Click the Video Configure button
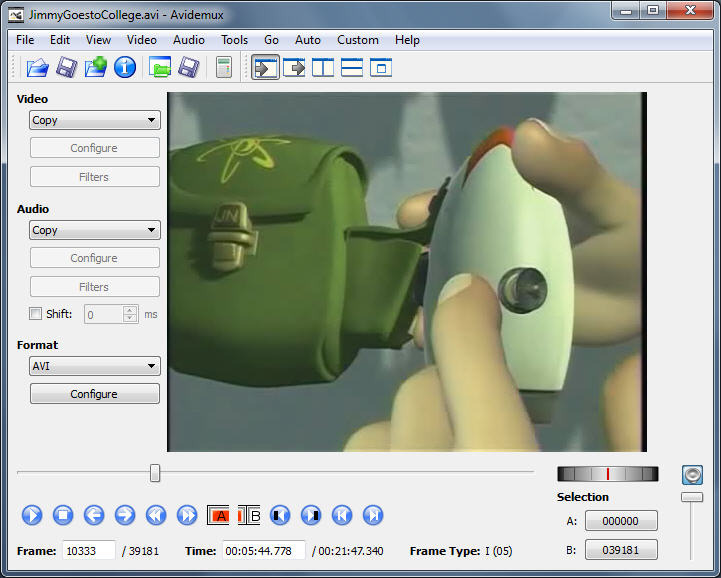Viewport: 721px width, 578px height. [95, 148]
